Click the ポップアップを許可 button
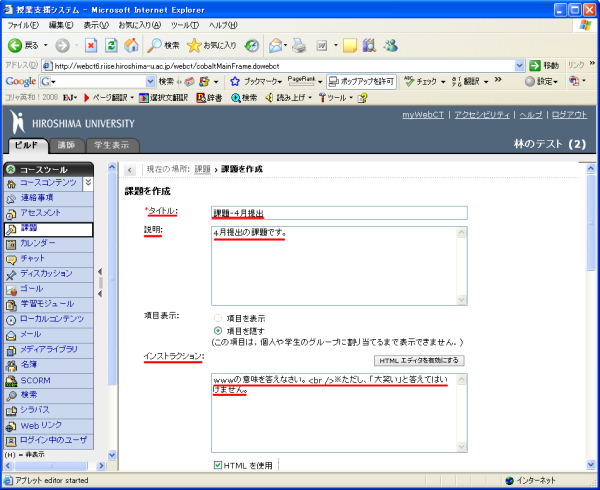600x490 pixels. [x=361, y=81]
